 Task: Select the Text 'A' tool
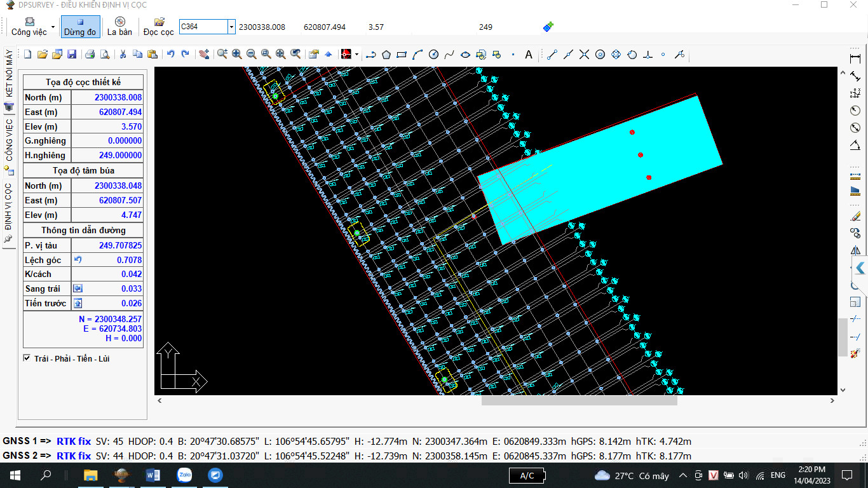(x=528, y=55)
